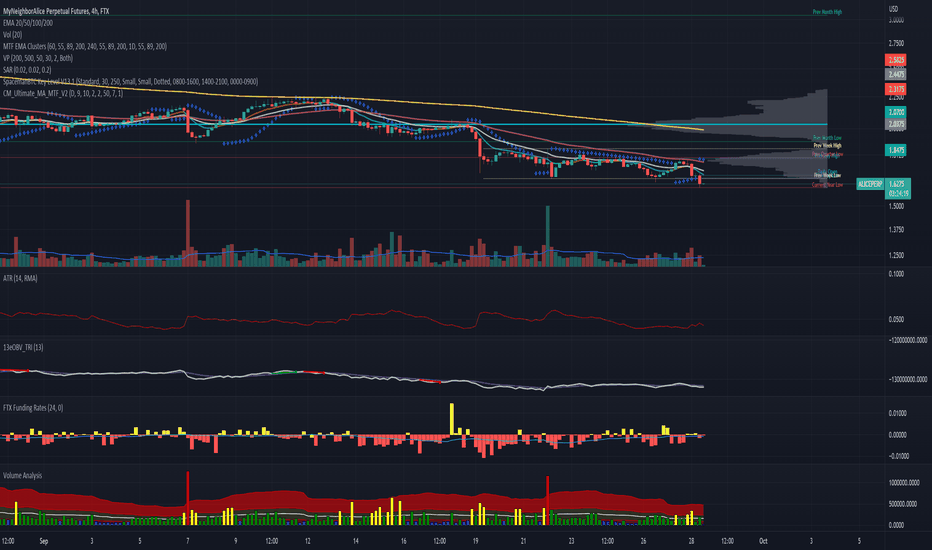Click the -130000000.0000 OBV scale value
932x550 pixels.
click(908, 379)
